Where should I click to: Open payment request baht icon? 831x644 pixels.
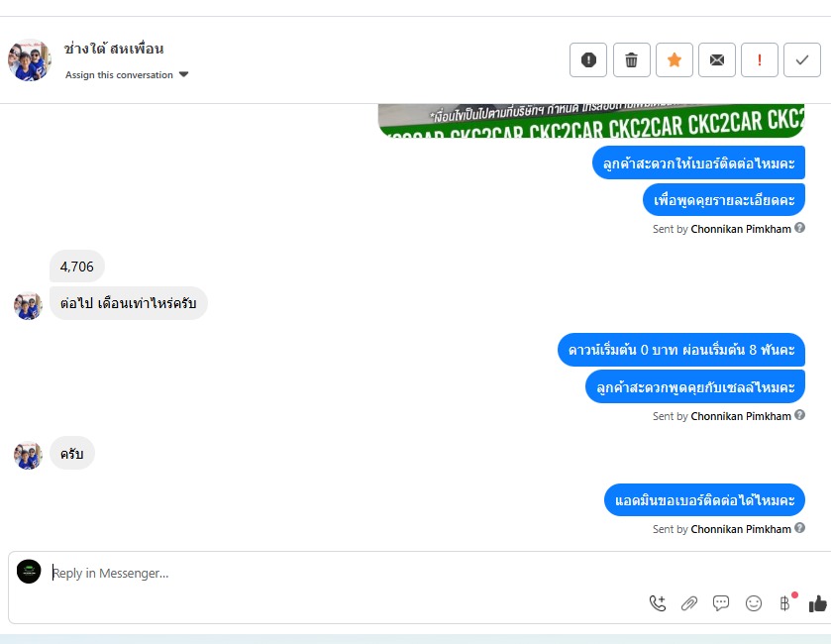784,603
